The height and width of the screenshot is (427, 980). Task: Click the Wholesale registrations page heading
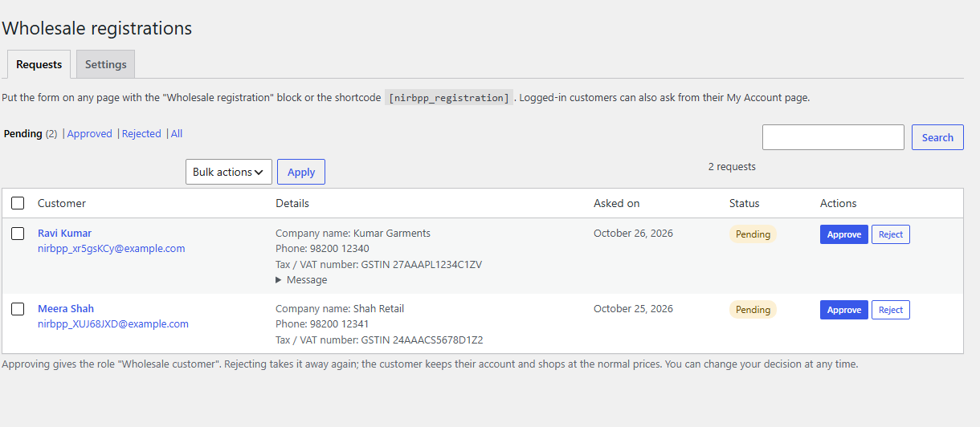97,28
